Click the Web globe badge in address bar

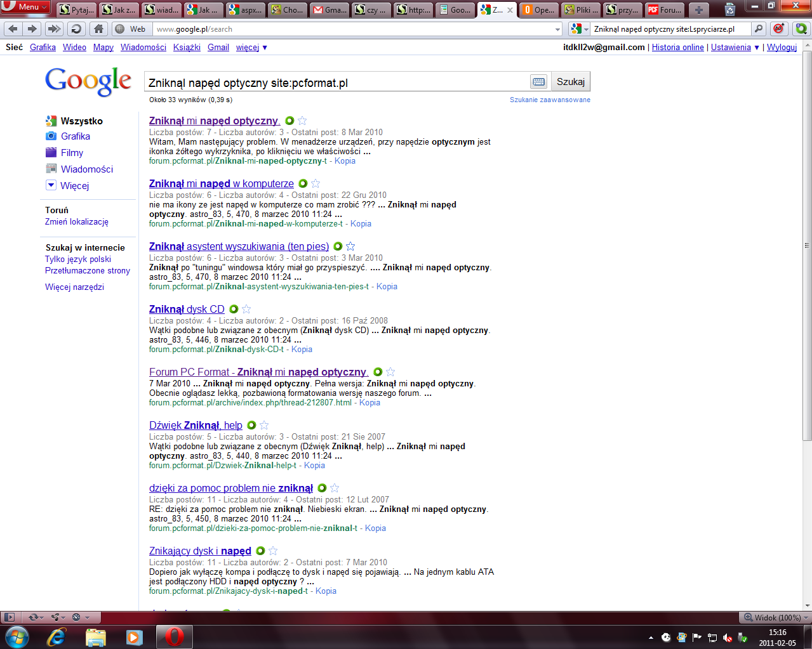130,29
